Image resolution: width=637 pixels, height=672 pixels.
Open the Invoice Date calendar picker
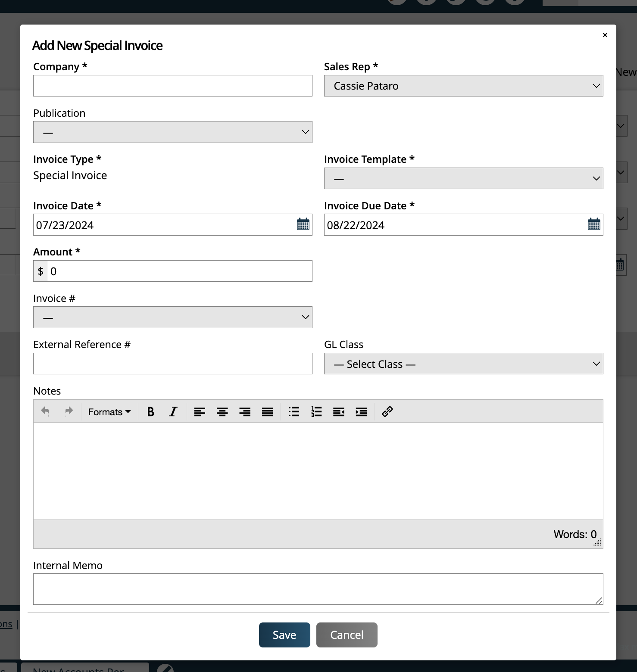pyautogui.click(x=303, y=224)
